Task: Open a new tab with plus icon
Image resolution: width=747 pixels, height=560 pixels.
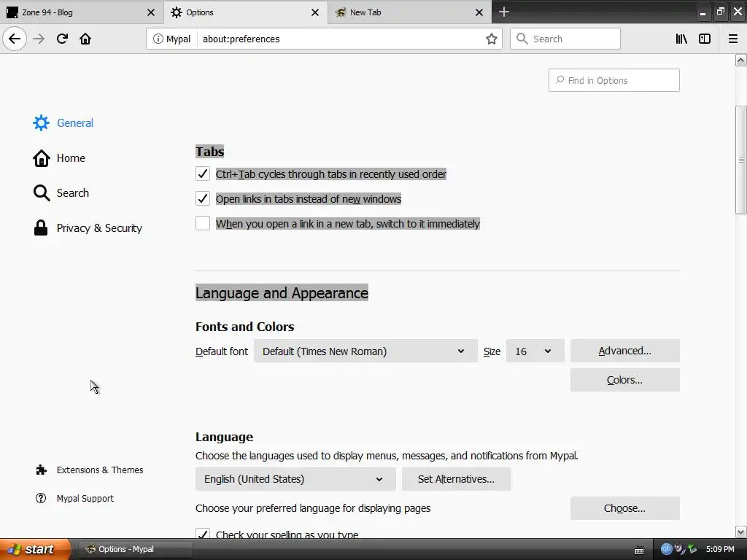Action: (x=503, y=12)
